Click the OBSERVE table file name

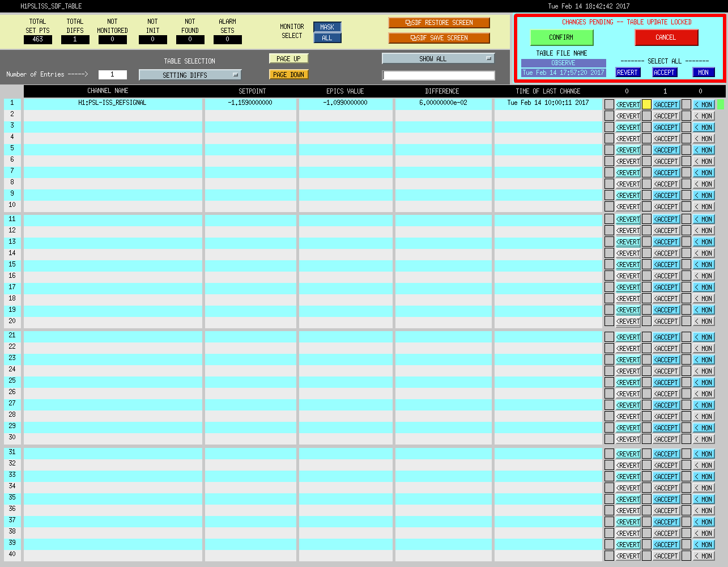pos(563,63)
